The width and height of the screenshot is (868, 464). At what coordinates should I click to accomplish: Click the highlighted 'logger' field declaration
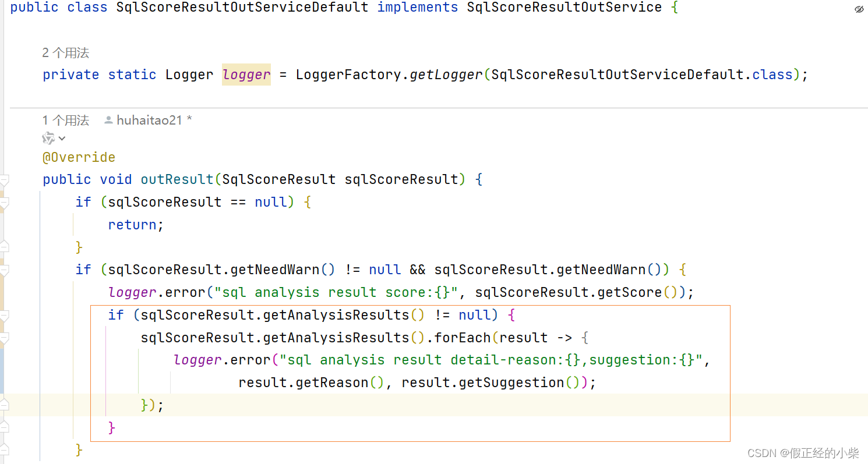tap(246, 75)
